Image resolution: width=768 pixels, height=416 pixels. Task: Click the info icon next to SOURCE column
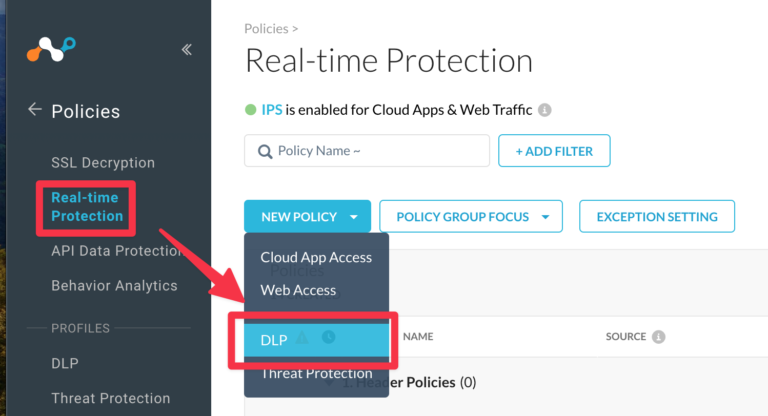click(x=658, y=337)
